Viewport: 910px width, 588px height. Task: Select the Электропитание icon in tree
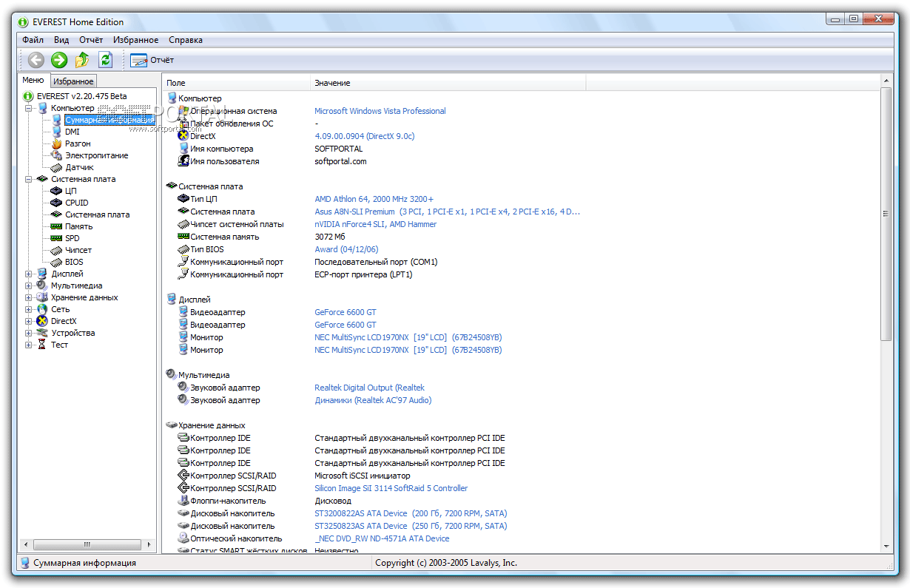coord(56,155)
